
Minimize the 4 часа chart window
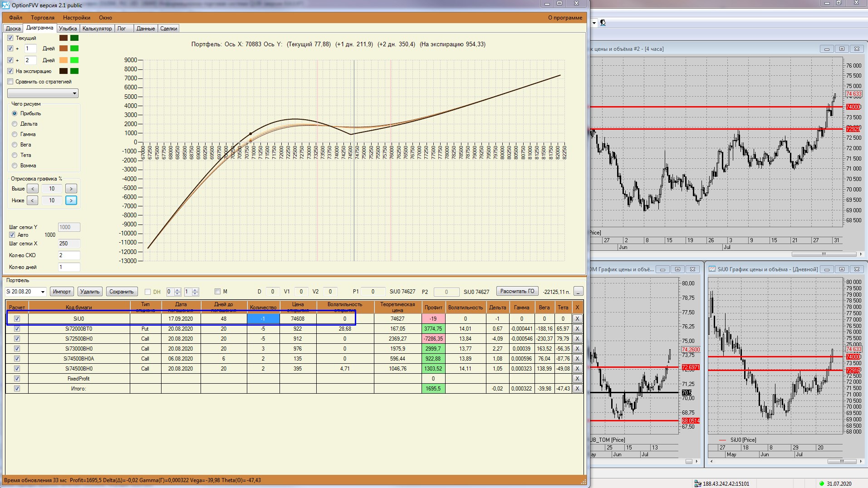(827, 49)
